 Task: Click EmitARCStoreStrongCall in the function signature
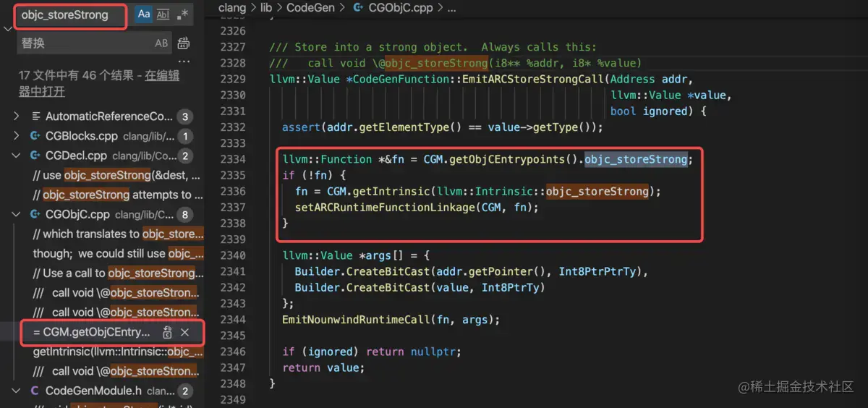(x=533, y=79)
